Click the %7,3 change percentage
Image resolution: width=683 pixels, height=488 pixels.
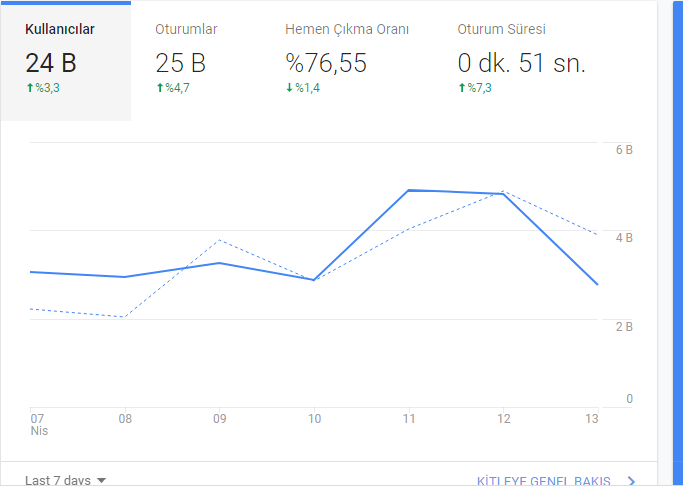pyautogui.click(x=480, y=88)
